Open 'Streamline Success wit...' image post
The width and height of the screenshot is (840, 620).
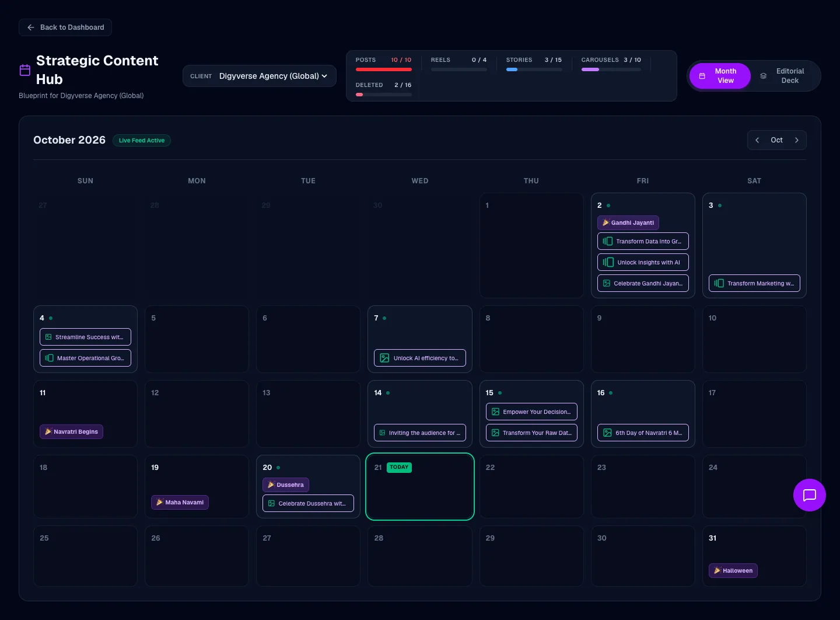(x=85, y=337)
